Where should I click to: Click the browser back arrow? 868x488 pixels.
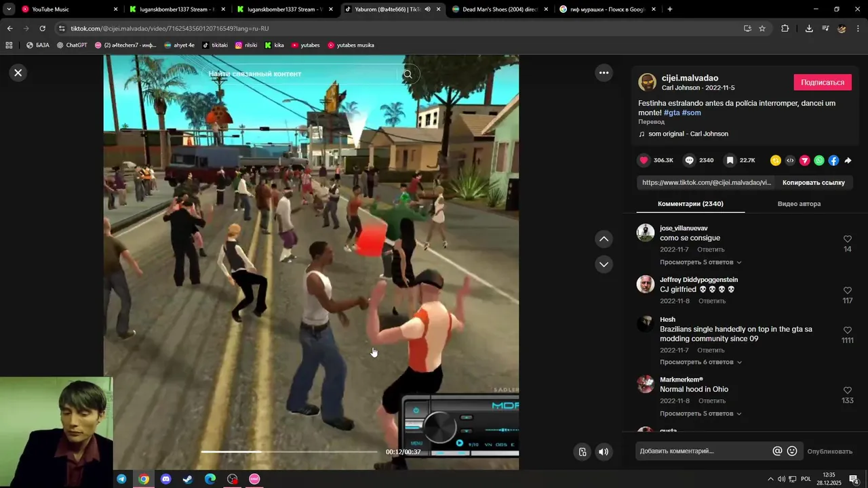[9, 28]
